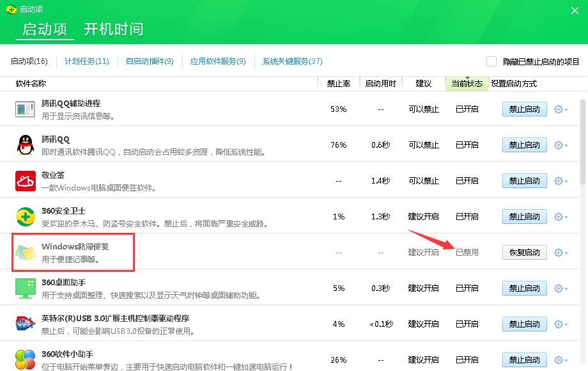Click the red 敬业签 app icon
Screen dimensions: 588x371
click(x=25, y=181)
